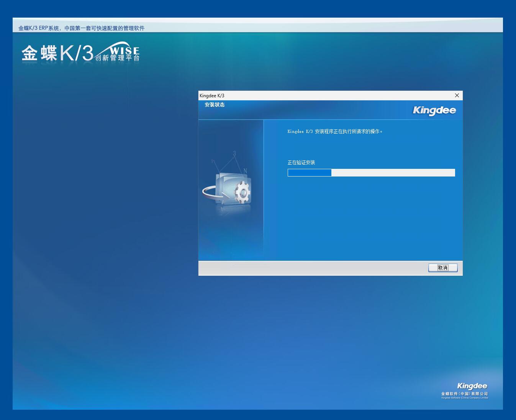Close the Kingdee K/3 installer dialog

tap(457, 95)
